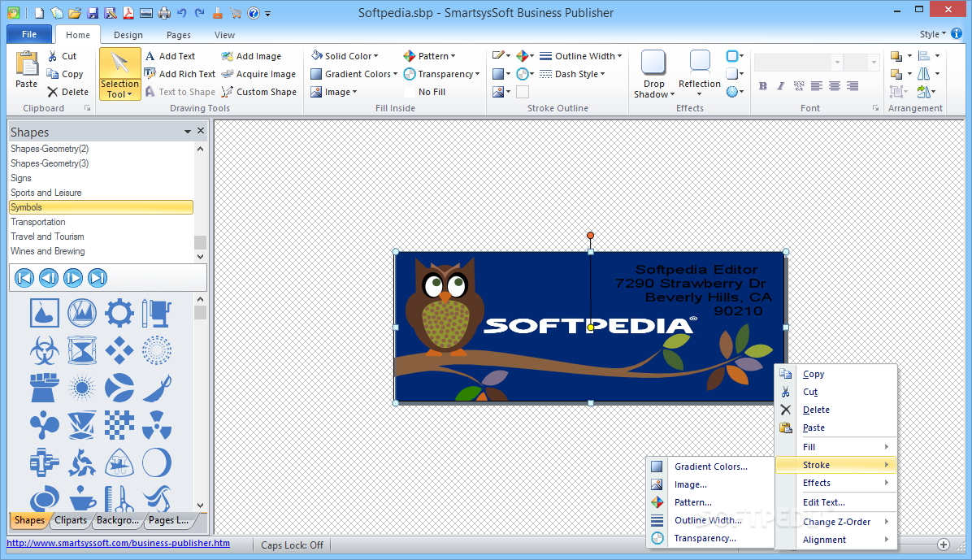Select Transportation in the Shapes list
Screen dimensions: 972x560
pos(101,222)
